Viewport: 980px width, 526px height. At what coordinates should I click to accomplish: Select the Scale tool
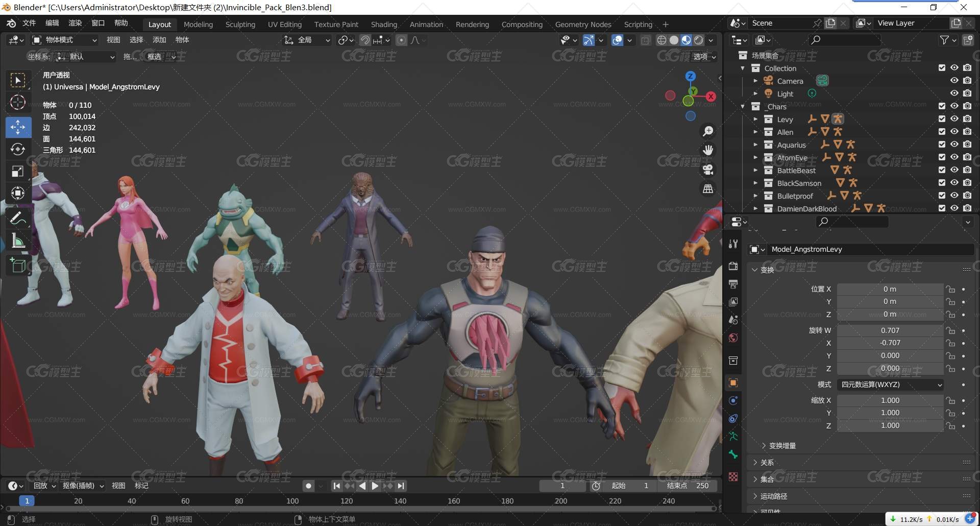point(18,172)
